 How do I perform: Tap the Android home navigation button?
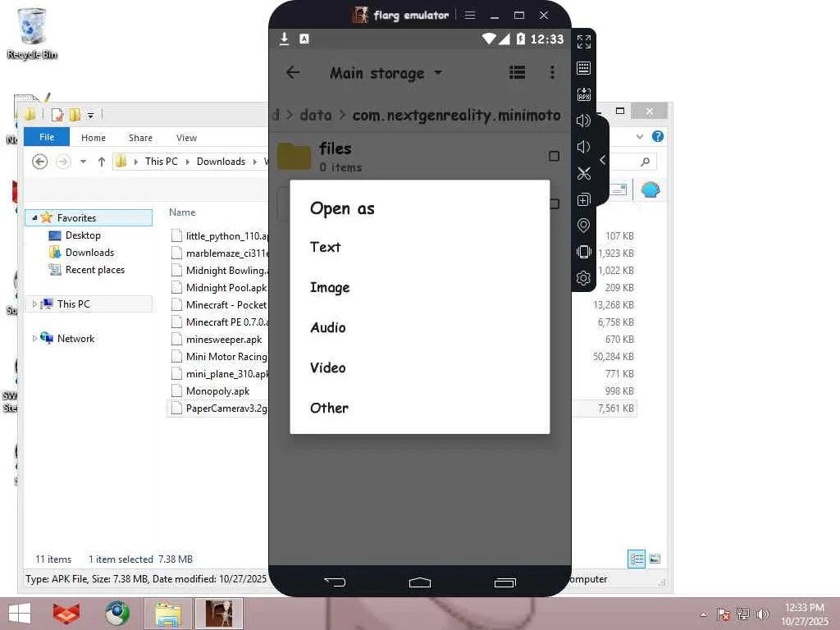420,582
